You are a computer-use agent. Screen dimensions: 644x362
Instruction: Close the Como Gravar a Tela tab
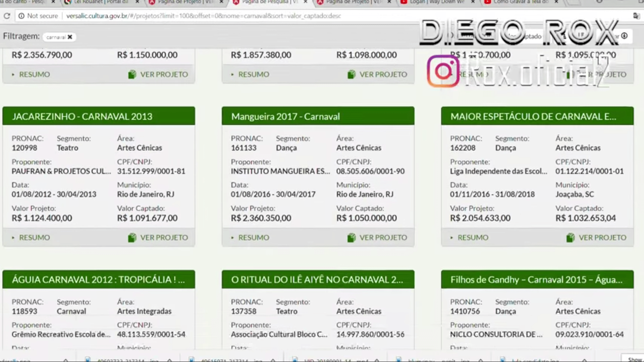click(x=556, y=2)
